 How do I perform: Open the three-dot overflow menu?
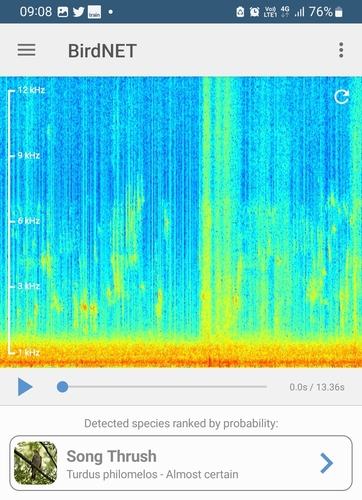(341, 50)
